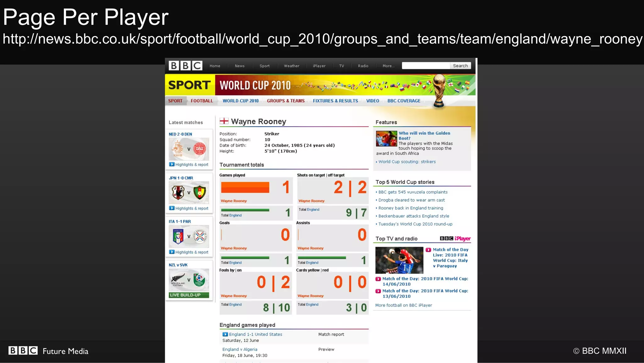Select FOOTBALL tab in section nav
Viewport: 644px width, 363px height.
click(202, 101)
